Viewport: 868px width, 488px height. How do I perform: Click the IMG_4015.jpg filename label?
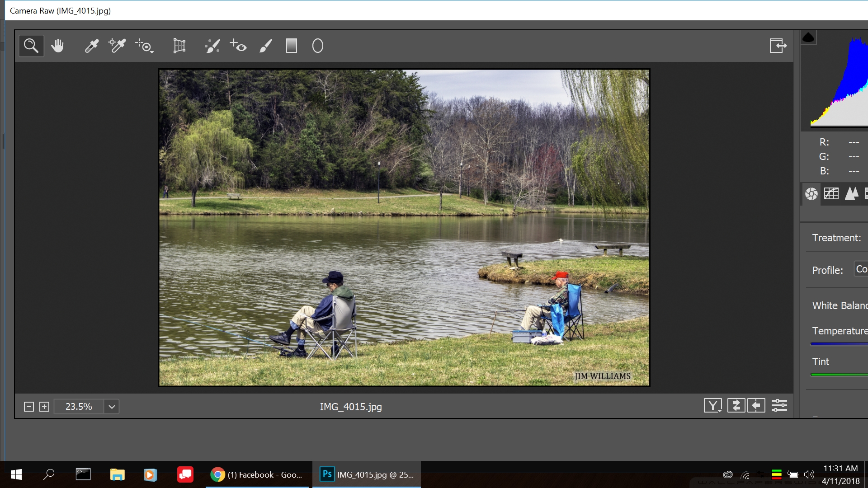(351, 407)
